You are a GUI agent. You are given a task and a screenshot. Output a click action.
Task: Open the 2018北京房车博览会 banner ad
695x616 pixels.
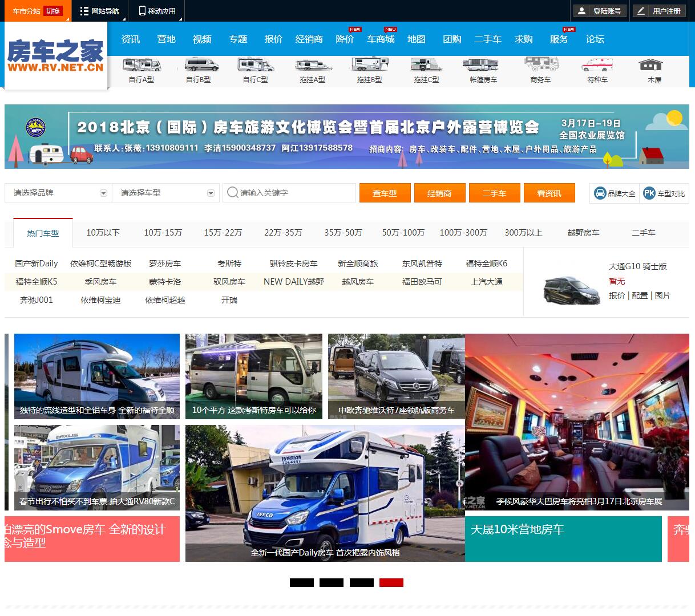click(x=347, y=136)
